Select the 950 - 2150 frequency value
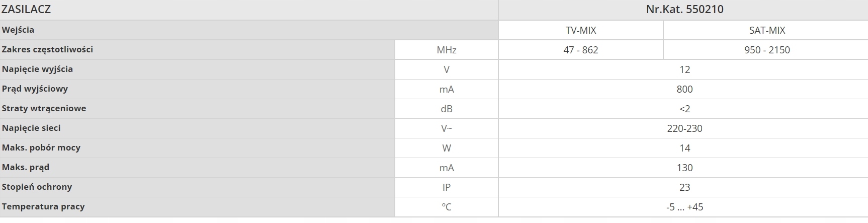This screenshot has height=223, width=868. tap(767, 50)
